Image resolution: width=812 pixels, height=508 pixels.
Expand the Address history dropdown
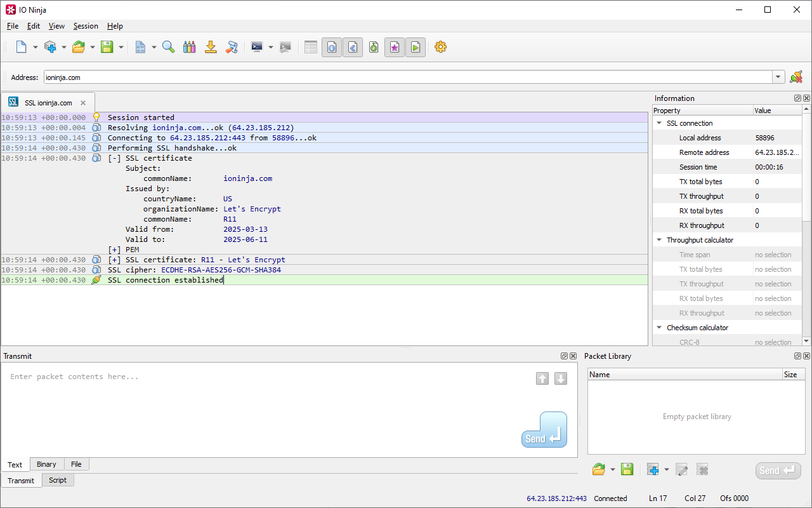click(778, 77)
